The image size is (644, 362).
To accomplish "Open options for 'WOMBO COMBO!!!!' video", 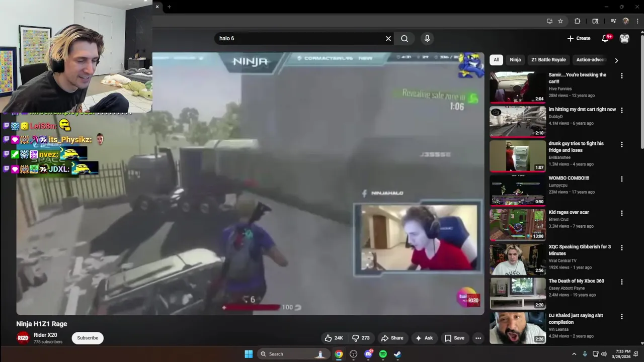I will click(622, 179).
